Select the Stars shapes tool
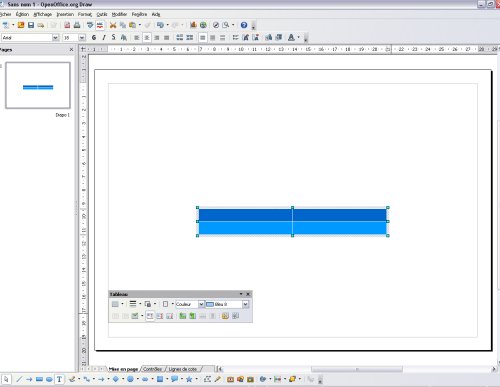Image resolution: width=500 pixels, height=387 pixels. point(189,379)
